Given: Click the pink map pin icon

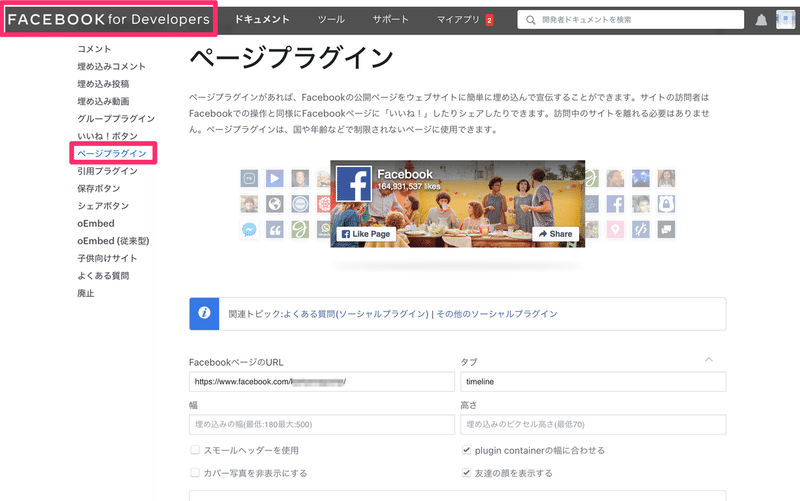Looking at the screenshot, I should click(615, 230).
